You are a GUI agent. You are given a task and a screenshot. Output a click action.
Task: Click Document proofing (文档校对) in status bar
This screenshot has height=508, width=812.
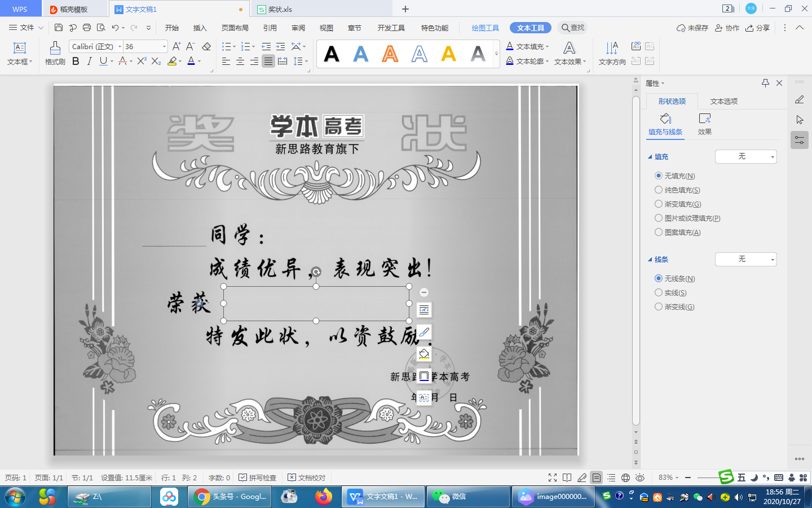(x=307, y=478)
